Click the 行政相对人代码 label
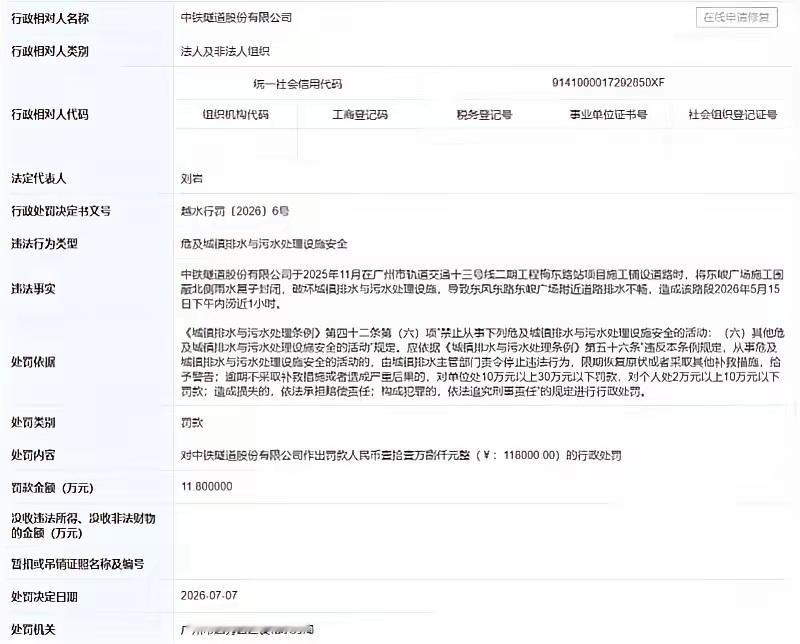The height and width of the screenshot is (644, 800). [x=50, y=115]
